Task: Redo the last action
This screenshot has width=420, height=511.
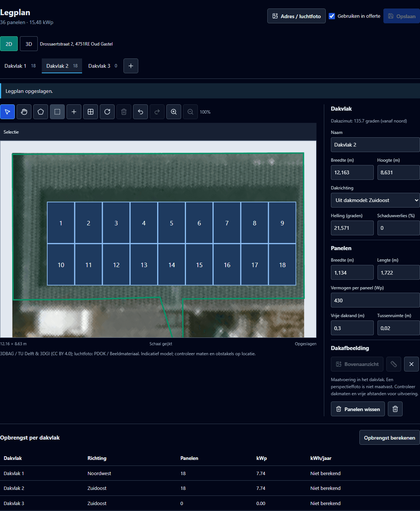Action: click(157, 112)
